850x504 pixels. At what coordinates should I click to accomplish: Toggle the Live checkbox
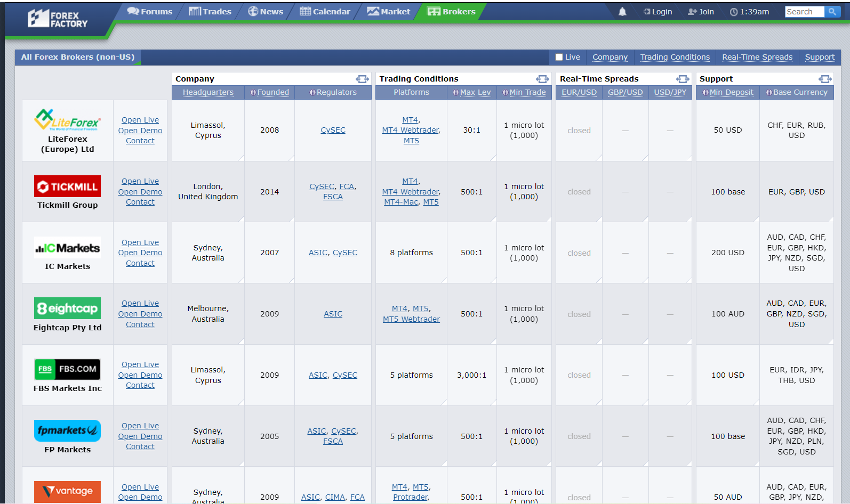tap(559, 57)
